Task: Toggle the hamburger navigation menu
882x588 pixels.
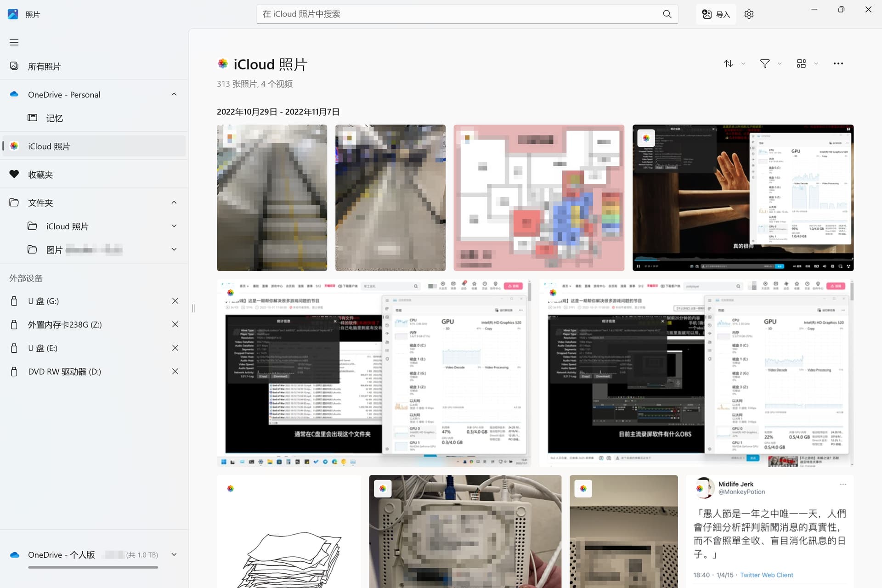Action: point(14,42)
